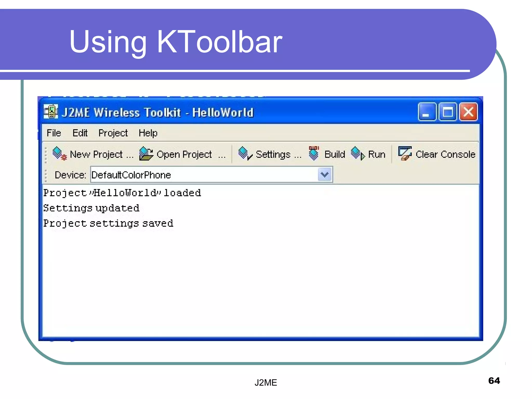532x399 pixels.
Task: Click the J2ME Wireless Toolkit title bar icon
Action: tap(51, 112)
